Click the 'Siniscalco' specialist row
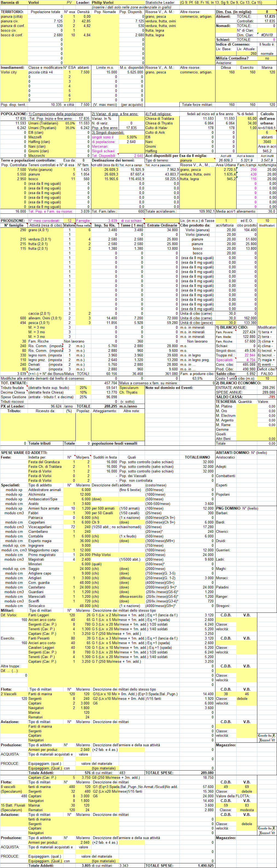277x868 pixels. [36, 606]
